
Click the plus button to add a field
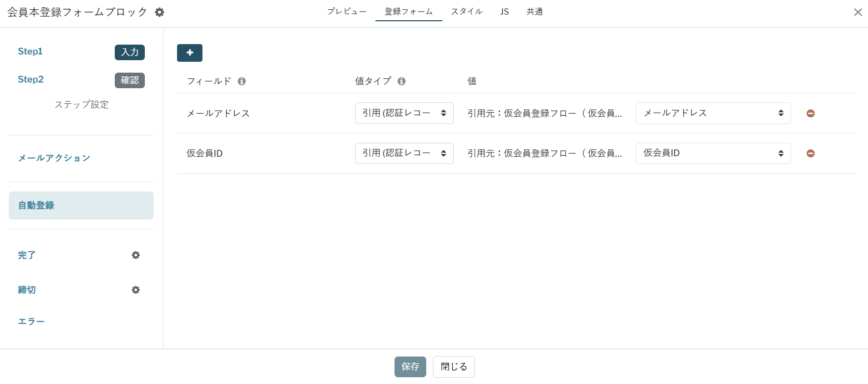(x=189, y=52)
